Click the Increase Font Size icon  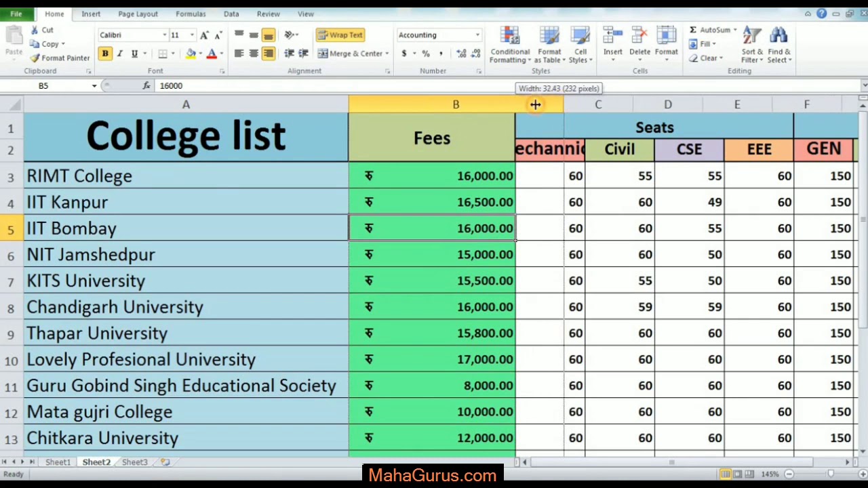pyautogui.click(x=204, y=35)
